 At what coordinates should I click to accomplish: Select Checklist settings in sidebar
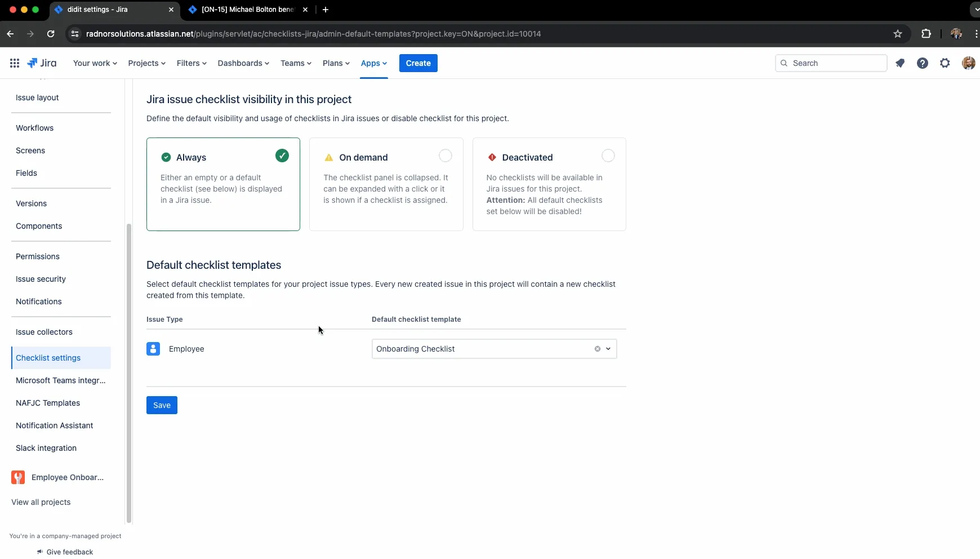(x=61, y=358)
